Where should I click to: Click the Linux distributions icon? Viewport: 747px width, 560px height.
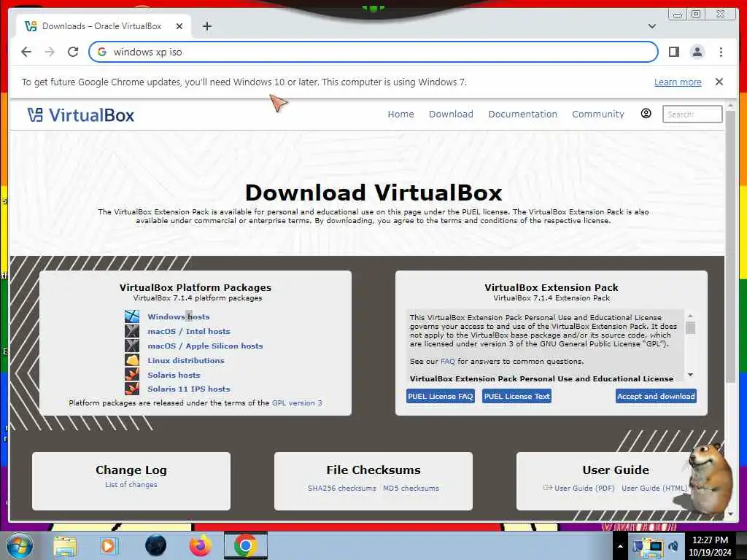(x=132, y=360)
